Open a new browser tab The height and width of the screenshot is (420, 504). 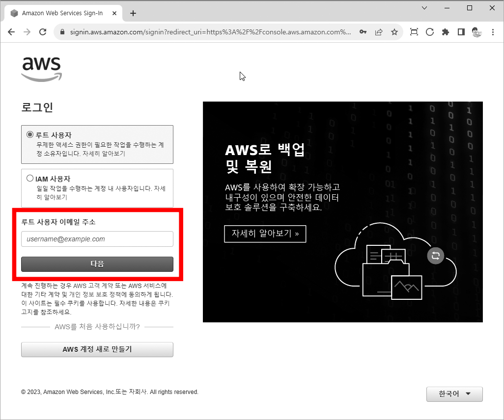click(x=133, y=13)
